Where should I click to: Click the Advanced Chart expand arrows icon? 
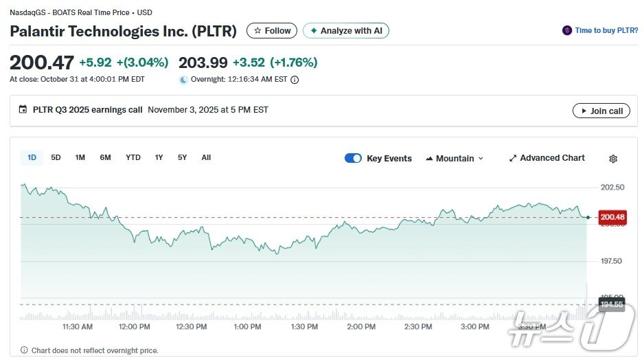pyautogui.click(x=512, y=159)
